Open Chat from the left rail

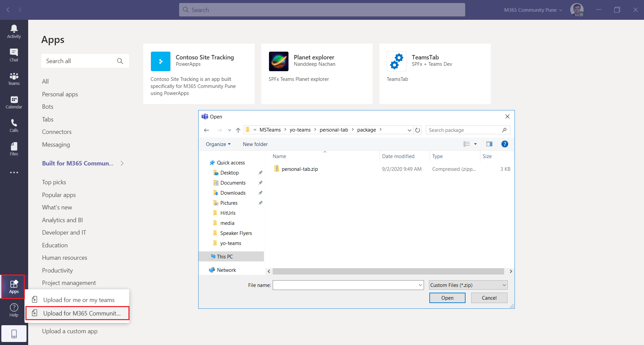(14, 55)
